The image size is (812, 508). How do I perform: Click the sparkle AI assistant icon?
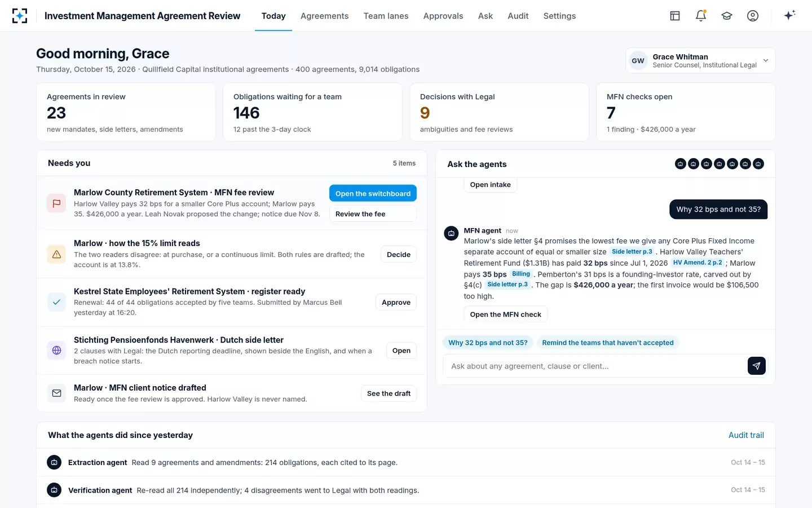click(x=789, y=15)
